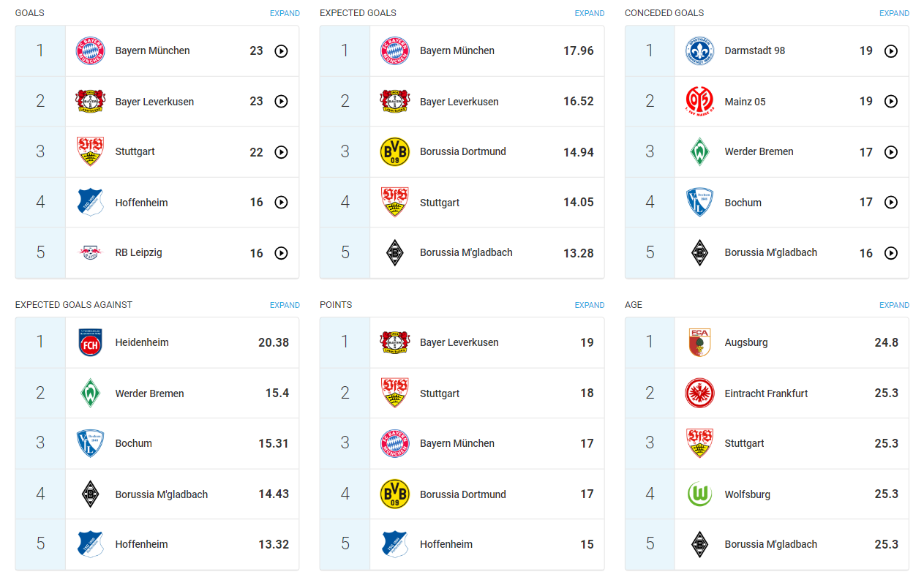Play Mainz 05 conceded goals video
This screenshot has width=924, height=580.
coord(890,102)
